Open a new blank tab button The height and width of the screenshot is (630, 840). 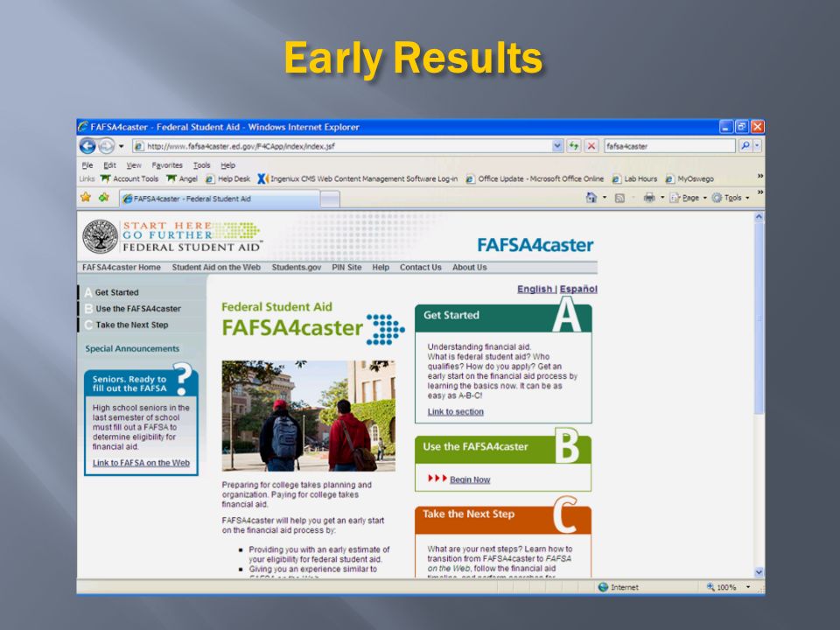point(330,199)
